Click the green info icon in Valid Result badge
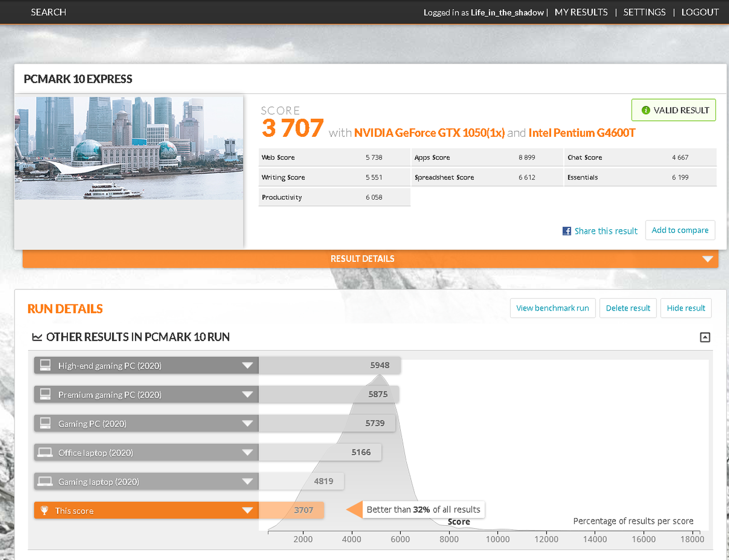The image size is (729, 560). click(x=646, y=110)
